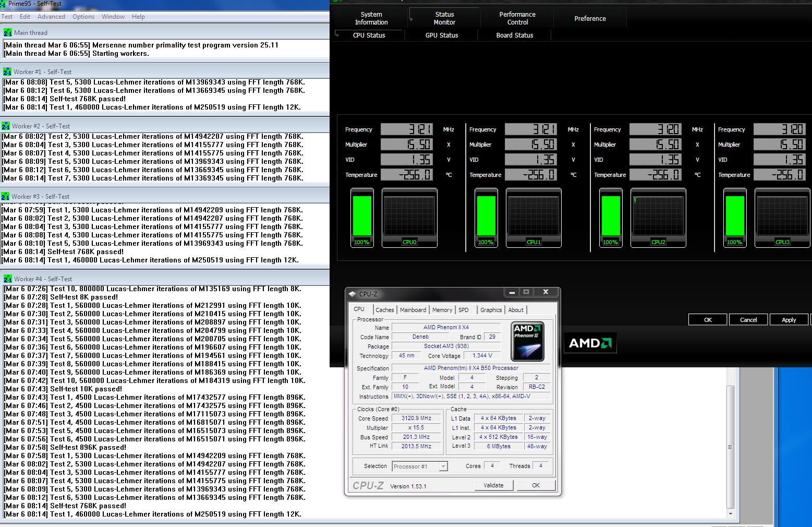The image size is (812, 527).
Task: Click the CPU1 Temperature readout display
Action: (x=531, y=175)
